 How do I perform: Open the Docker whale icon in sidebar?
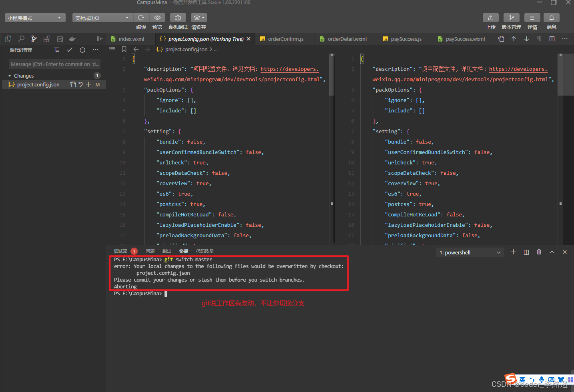click(x=72, y=39)
